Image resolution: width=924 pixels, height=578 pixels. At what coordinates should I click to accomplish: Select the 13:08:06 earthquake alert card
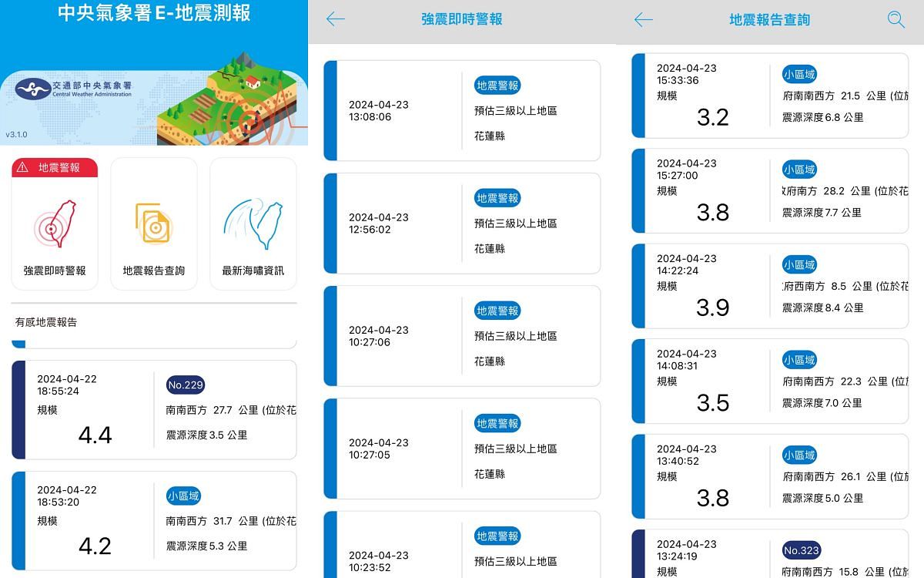(x=462, y=110)
